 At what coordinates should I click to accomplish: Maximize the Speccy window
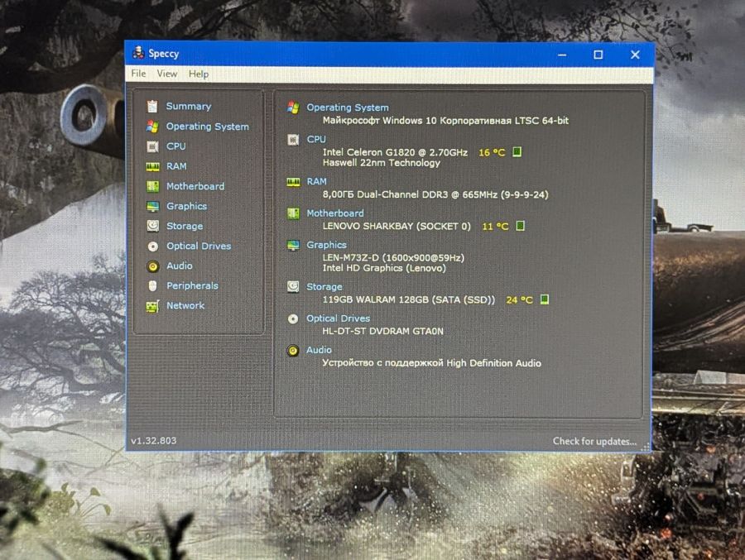tap(598, 55)
